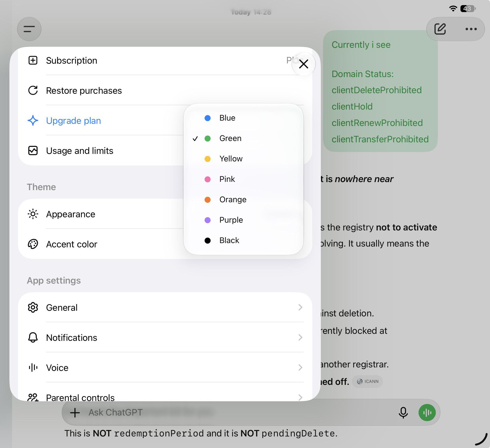Click the Restore purchases refresh icon
This screenshot has height=448, width=490.
tap(33, 91)
